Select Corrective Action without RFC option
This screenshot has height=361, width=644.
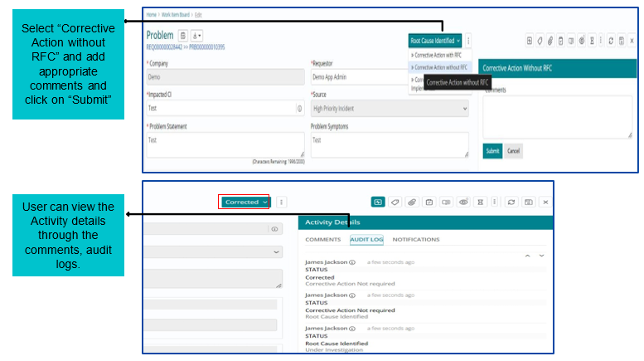(440, 67)
